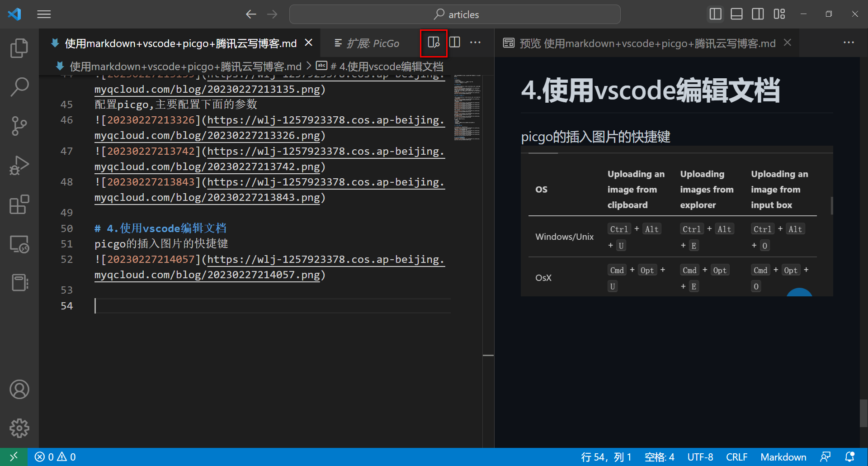
Task: Click header Uploading an image from clipboard
Action: click(x=636, y=190)
